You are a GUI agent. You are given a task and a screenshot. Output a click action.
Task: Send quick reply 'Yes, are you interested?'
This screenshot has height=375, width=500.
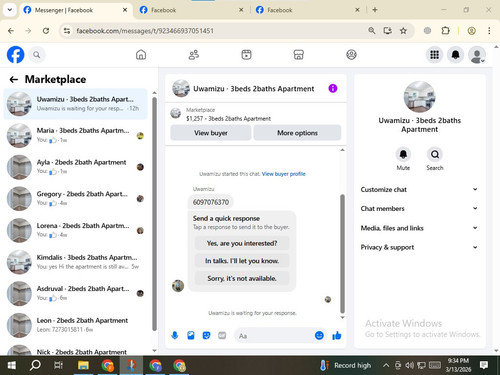pyautogui.click(x=242, y=243)
